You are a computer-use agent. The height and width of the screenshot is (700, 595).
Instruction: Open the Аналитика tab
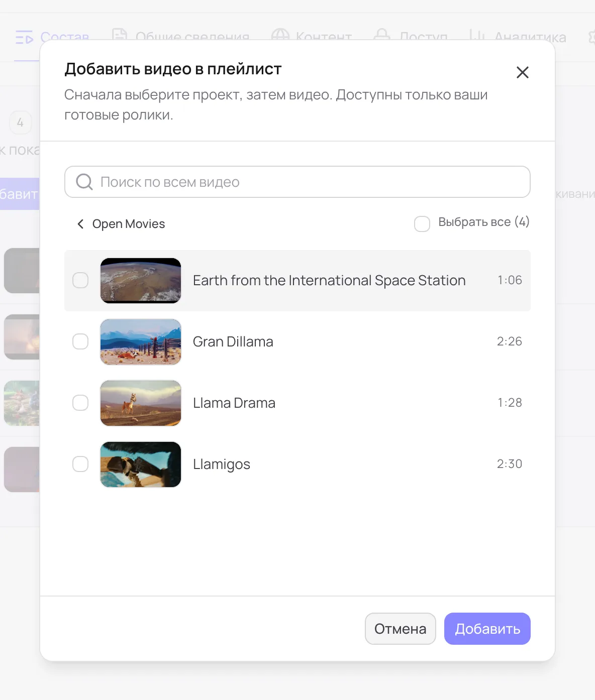click(x=518, y=37)
